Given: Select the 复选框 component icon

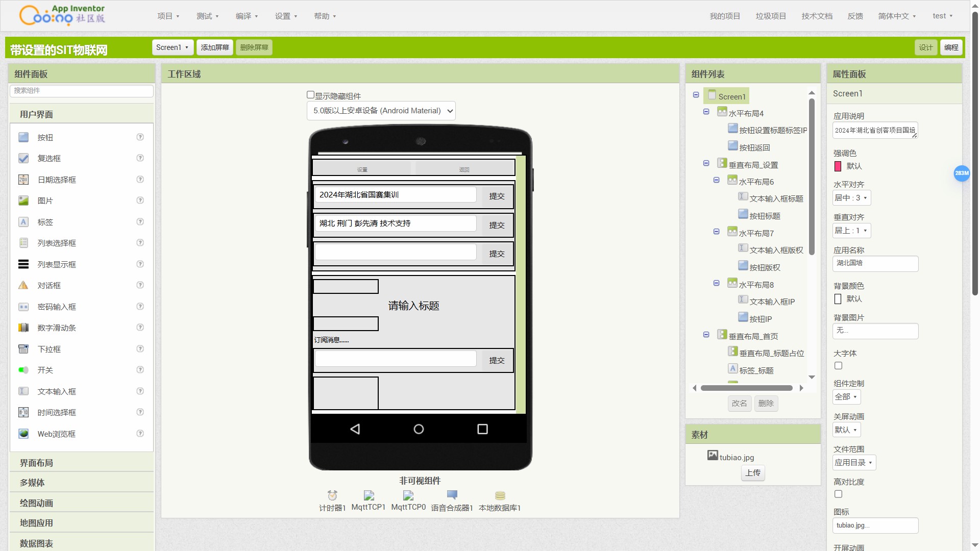Looking at the screenshot, I should (x=23, y=158).
